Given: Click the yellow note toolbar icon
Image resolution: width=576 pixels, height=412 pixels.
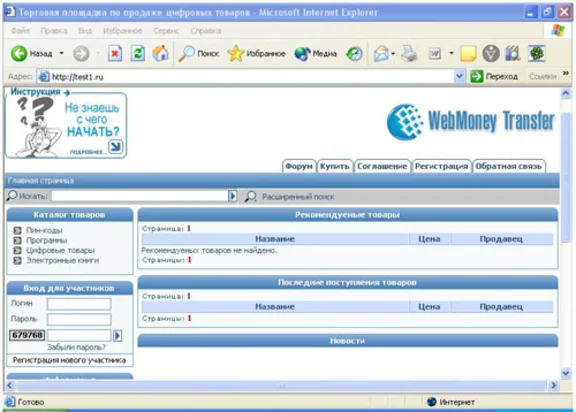Looking at the screenshot, I should [468, 54].
